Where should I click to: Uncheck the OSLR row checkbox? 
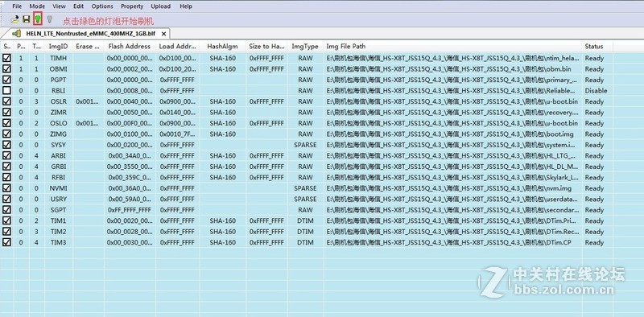(x=6, y=101)
